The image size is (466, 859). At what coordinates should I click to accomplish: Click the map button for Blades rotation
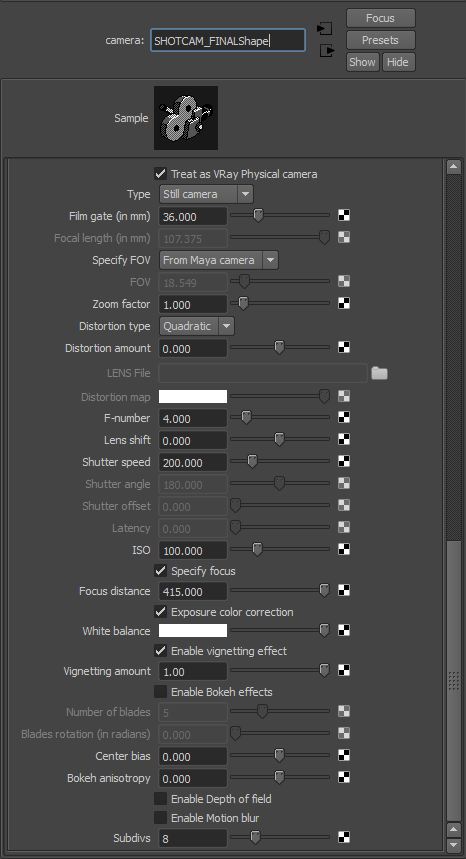point(344,734)
